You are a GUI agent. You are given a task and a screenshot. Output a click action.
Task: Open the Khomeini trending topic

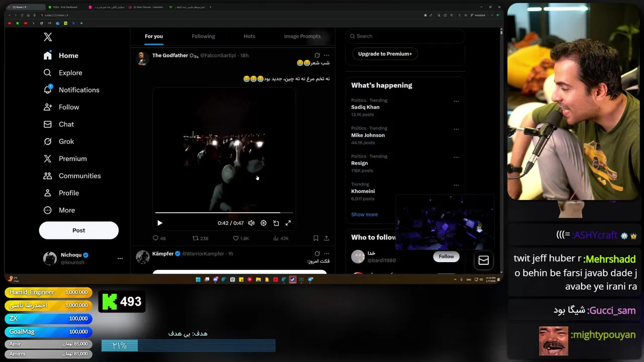(x=363, y=191)
